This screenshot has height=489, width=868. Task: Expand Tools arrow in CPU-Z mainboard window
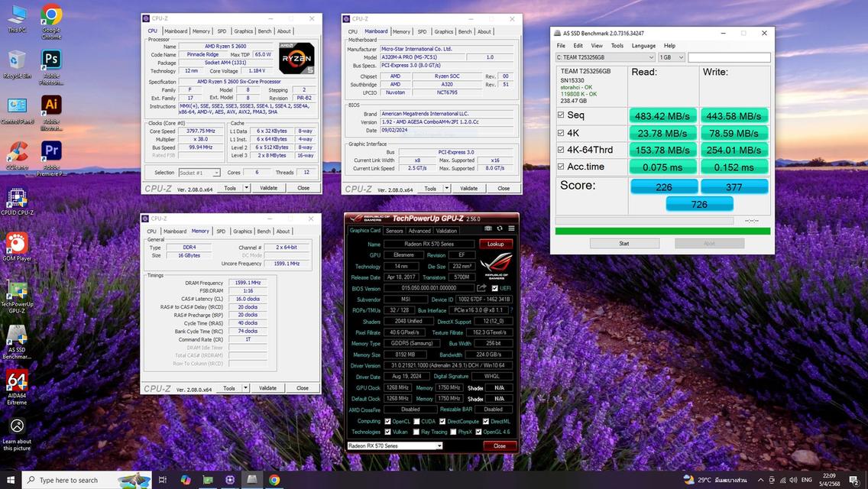tap(447, 188)
